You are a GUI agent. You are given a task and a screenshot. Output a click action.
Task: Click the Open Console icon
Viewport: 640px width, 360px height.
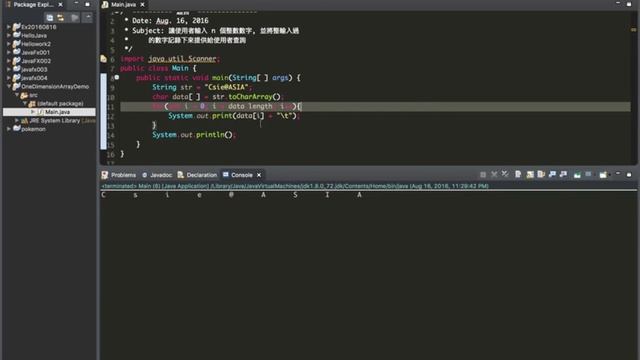click(x=603, y=175)
